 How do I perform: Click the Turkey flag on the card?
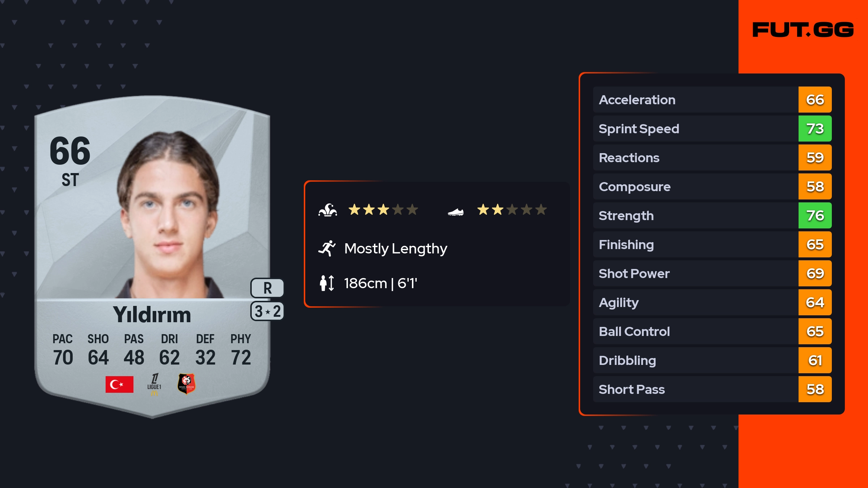pos(119,384)
